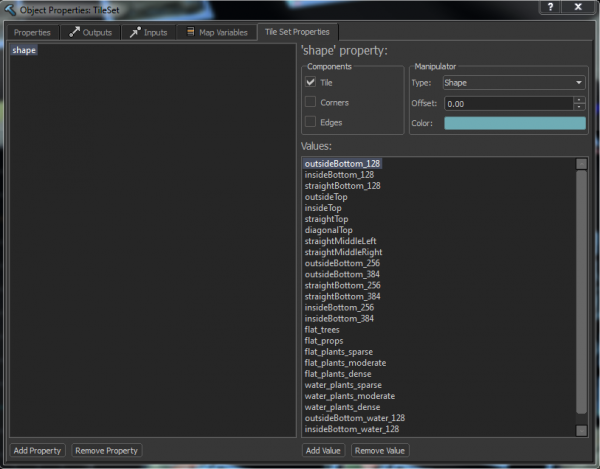
Task: Select the outsideBottom_256 value
Action: point(342,263)
